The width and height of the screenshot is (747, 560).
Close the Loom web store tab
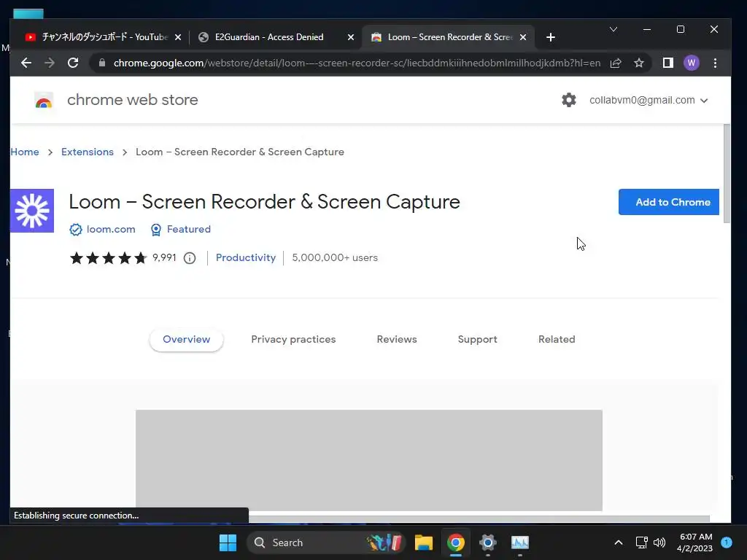click(x=523, y=37)
